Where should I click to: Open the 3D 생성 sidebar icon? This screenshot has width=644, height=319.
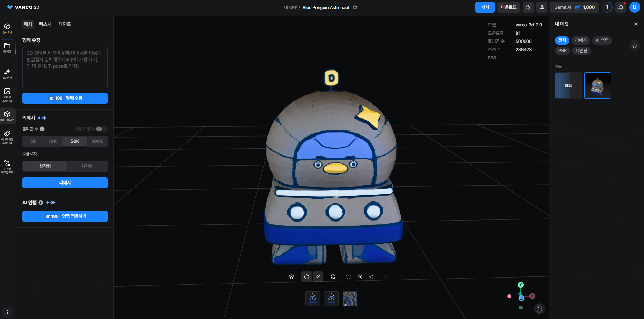point(7,74)
